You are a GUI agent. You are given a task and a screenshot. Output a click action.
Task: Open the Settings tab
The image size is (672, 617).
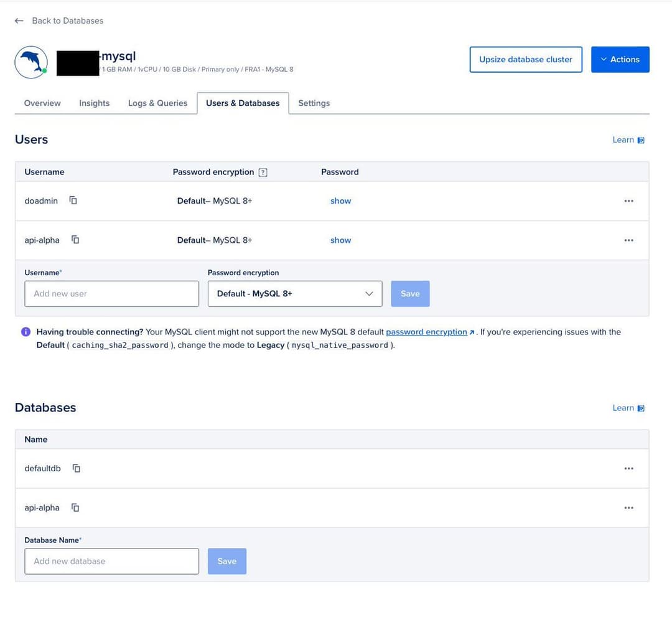click(314, 103)
